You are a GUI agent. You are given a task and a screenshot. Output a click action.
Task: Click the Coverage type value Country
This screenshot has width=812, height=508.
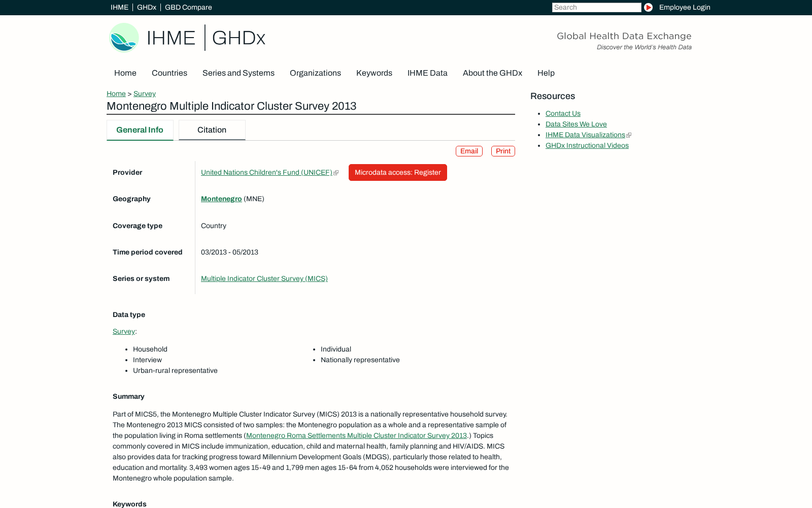tap(214, 226)
